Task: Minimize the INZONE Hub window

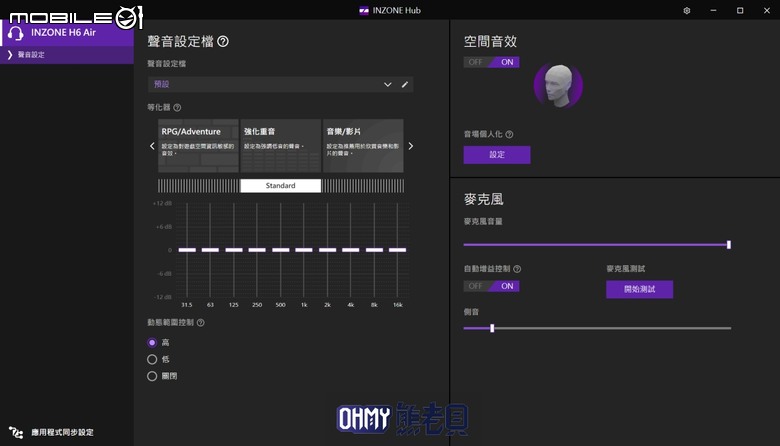Action: [713, 10]
